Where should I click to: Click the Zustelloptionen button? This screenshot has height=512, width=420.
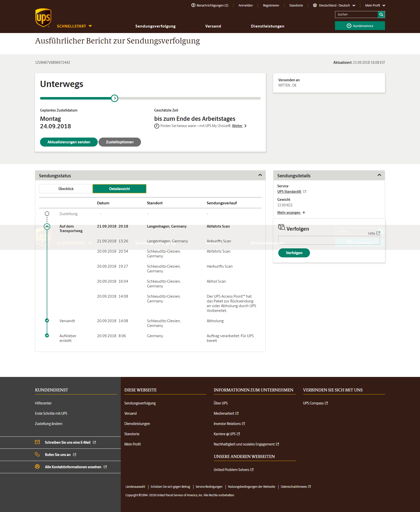119,142
